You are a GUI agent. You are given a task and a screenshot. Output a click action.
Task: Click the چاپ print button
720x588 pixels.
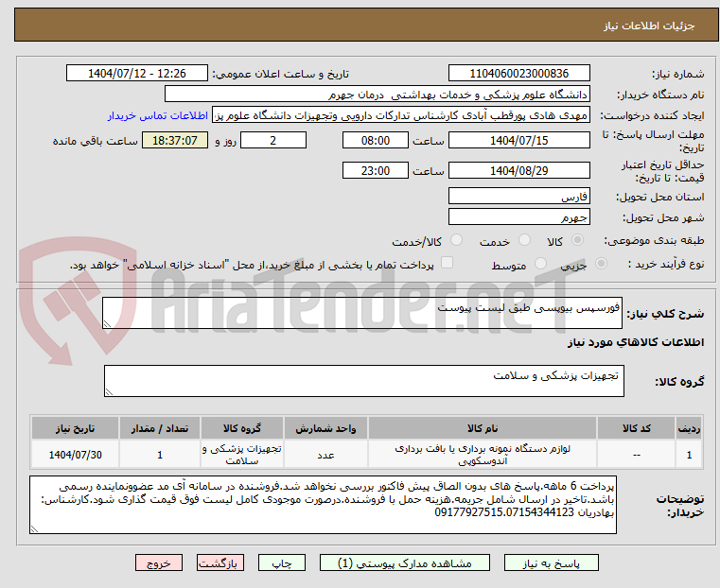[x=282, y=562]
